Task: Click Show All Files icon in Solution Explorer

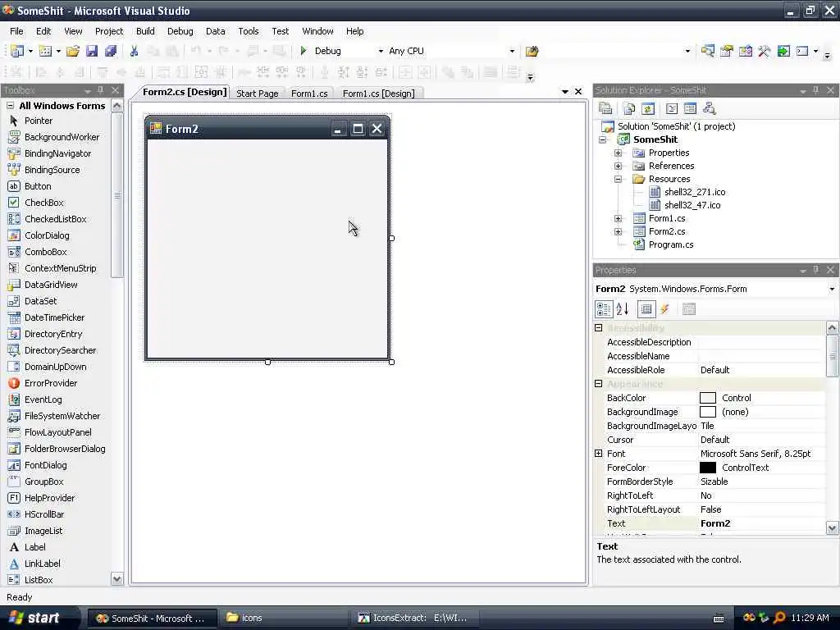Action: [x=629, y=109]
